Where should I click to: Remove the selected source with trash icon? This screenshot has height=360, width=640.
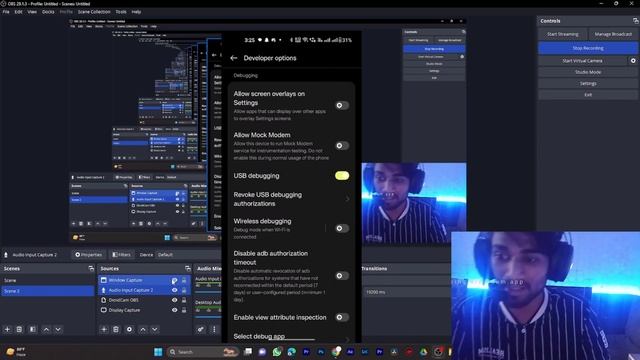point(116,329)
